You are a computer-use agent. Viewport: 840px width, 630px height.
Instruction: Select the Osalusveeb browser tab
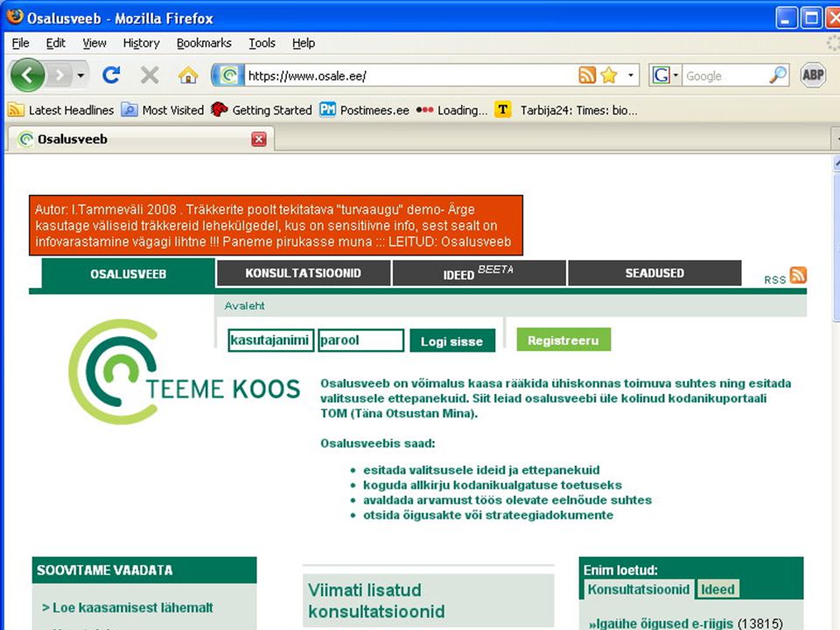pyautogui.click(x=140, y=139)
